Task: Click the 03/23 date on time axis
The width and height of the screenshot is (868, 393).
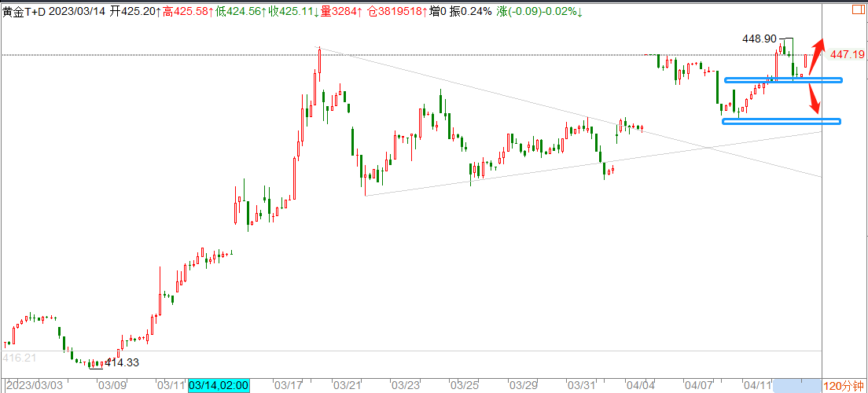Action: pyautogui.click(x=405, y=385)
